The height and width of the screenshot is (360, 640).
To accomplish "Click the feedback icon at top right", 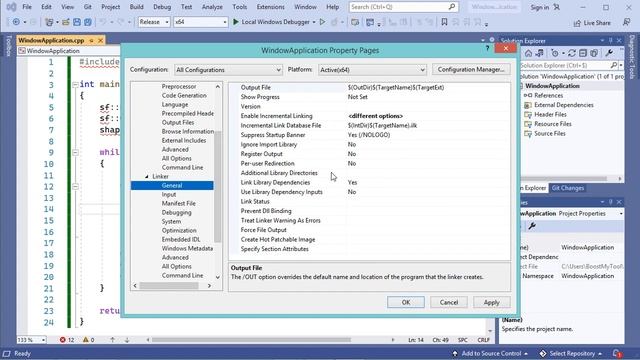I will click(627, 22).
